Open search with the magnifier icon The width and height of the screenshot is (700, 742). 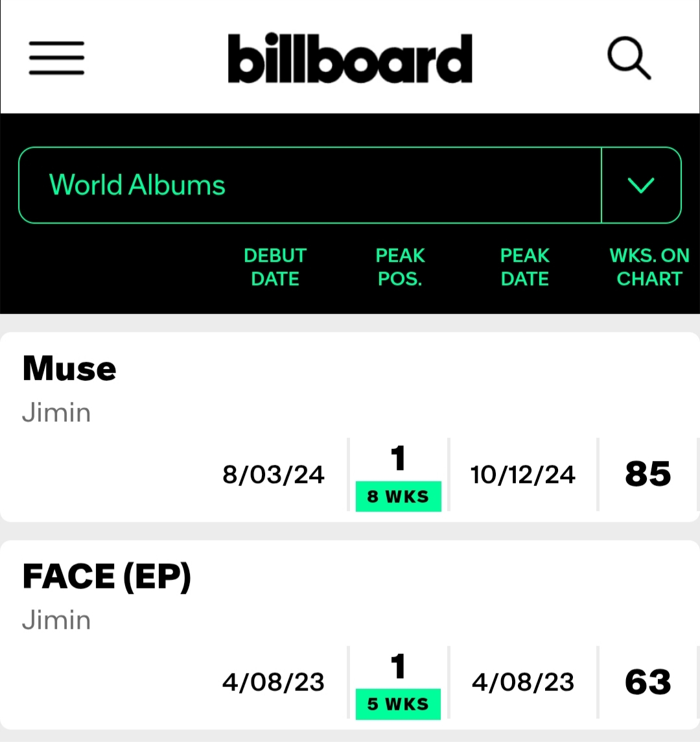click(629, 58)
